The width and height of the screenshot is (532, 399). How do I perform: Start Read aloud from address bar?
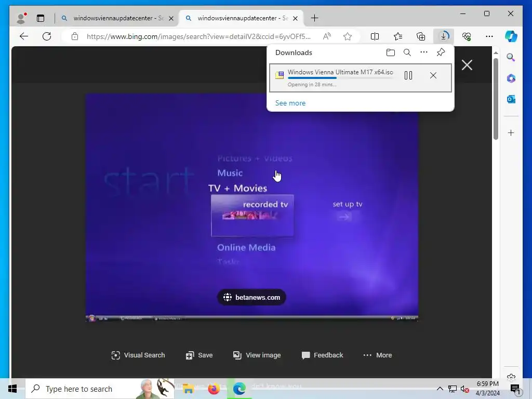[x=327, y=36]
